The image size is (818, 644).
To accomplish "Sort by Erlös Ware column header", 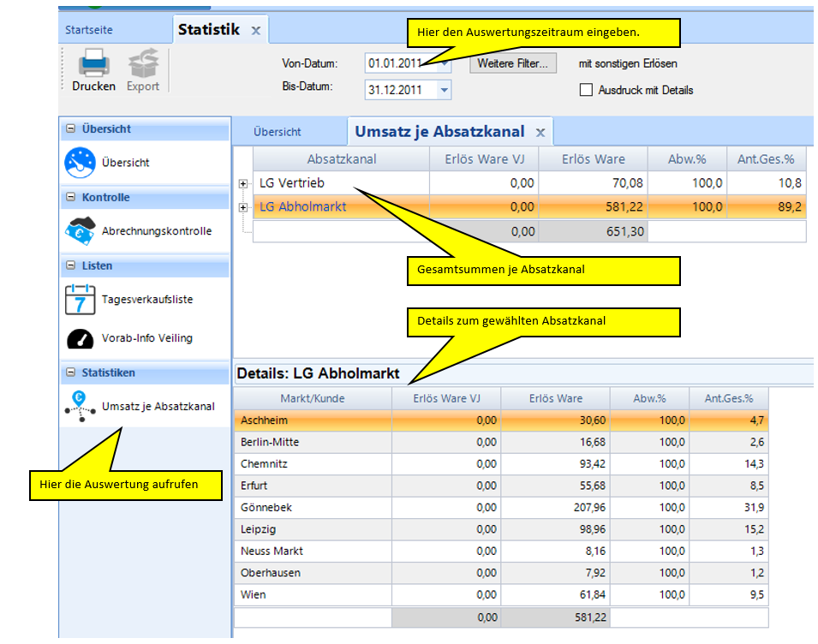I will point(593,159).
